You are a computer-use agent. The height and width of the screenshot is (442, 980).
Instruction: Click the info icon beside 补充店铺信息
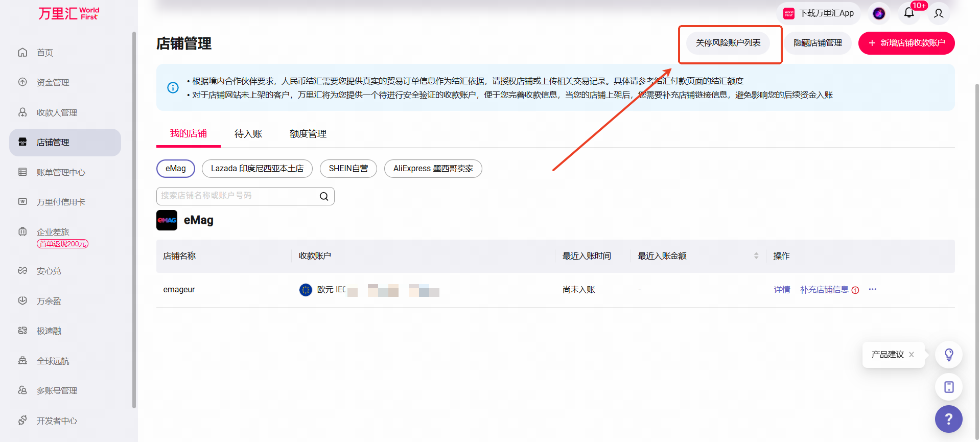(855, 290)
